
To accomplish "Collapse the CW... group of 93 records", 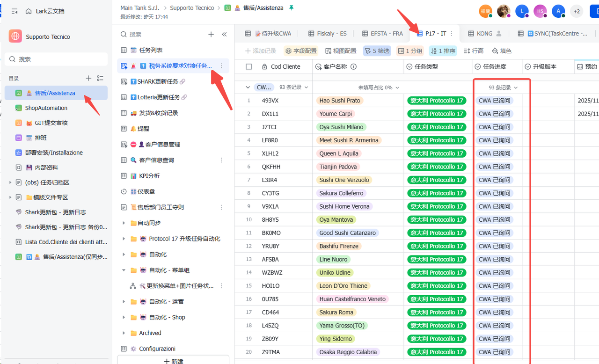I will coord(248,87).
